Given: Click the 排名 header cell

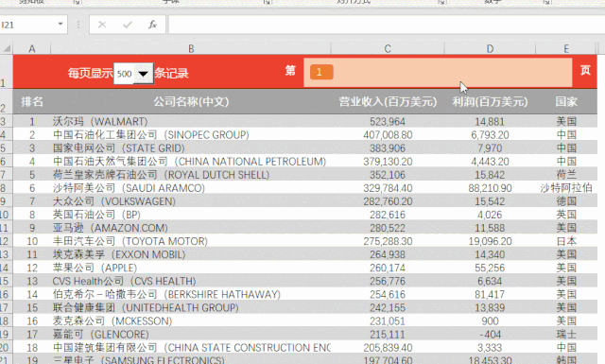Looking at the screenshot, I should [x=31, y=102].
